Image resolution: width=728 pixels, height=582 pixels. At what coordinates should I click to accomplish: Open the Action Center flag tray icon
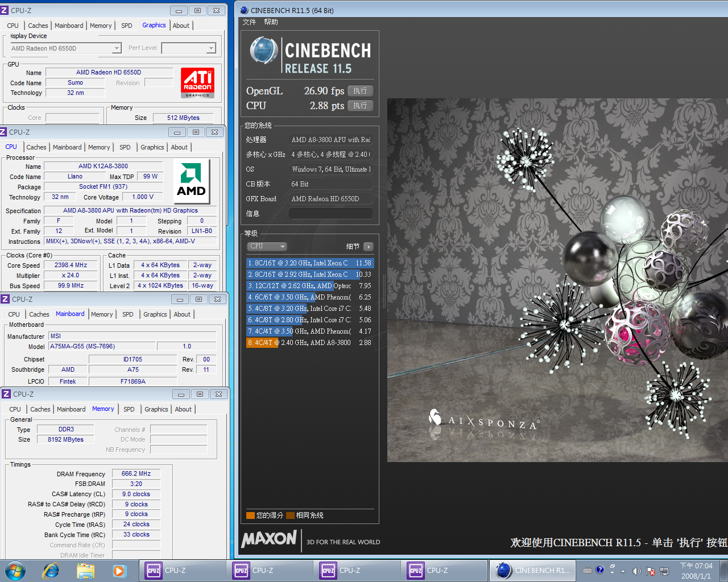pos(651,571)
